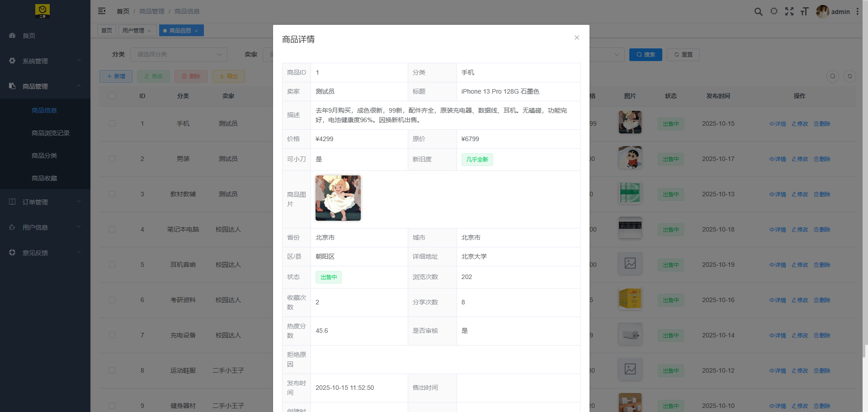Click 删除 in the 2025-10-16 row
868x412 pixels.
click(822, 300)
